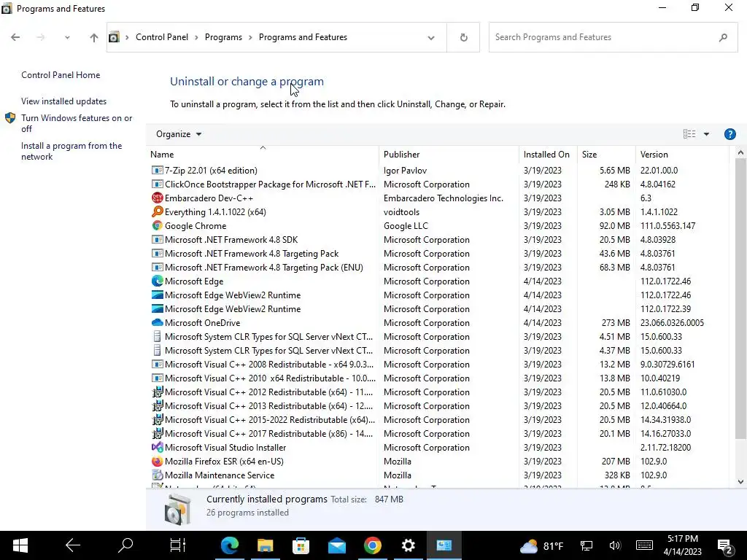Click the Embarcadero Dev-C++ icon
The height and width of the screenshot is (560, 747).
[x=158, y=198]
